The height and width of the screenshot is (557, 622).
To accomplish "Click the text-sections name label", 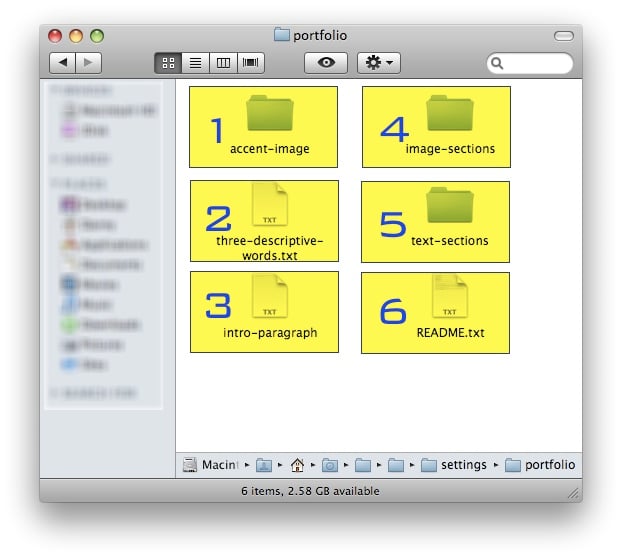I will 450,241.
